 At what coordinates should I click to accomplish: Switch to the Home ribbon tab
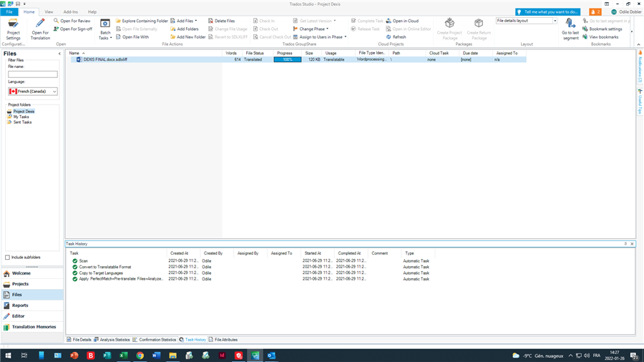click(29, 12)
